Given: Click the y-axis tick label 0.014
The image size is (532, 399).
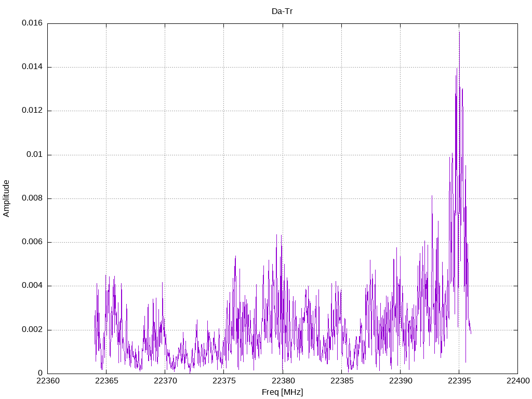Looking at the screenshot, I should (32, 67).
